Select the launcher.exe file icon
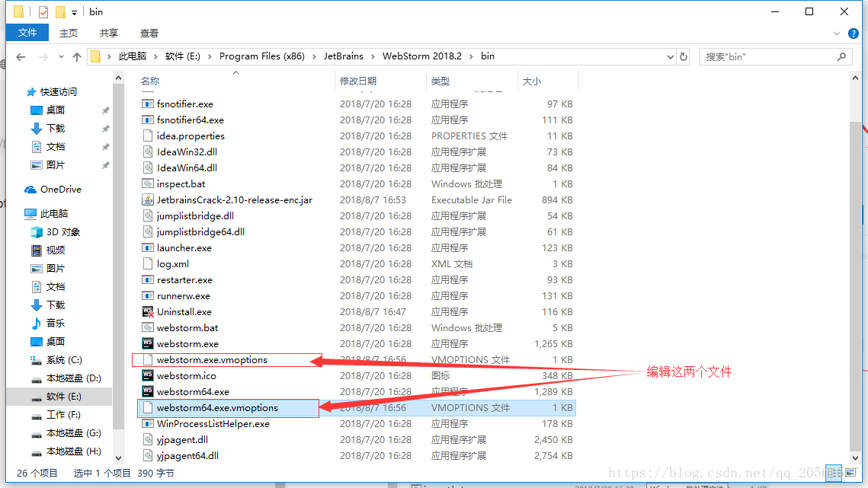The height and width of the screenshot is (488, 868). coord(147,248)
